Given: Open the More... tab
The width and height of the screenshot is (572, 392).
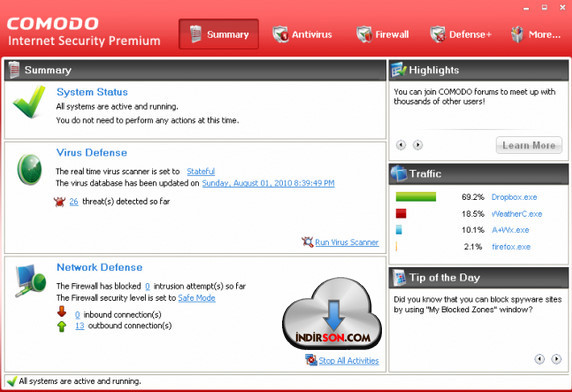Looking at the screenshot, I should (536, 35).
